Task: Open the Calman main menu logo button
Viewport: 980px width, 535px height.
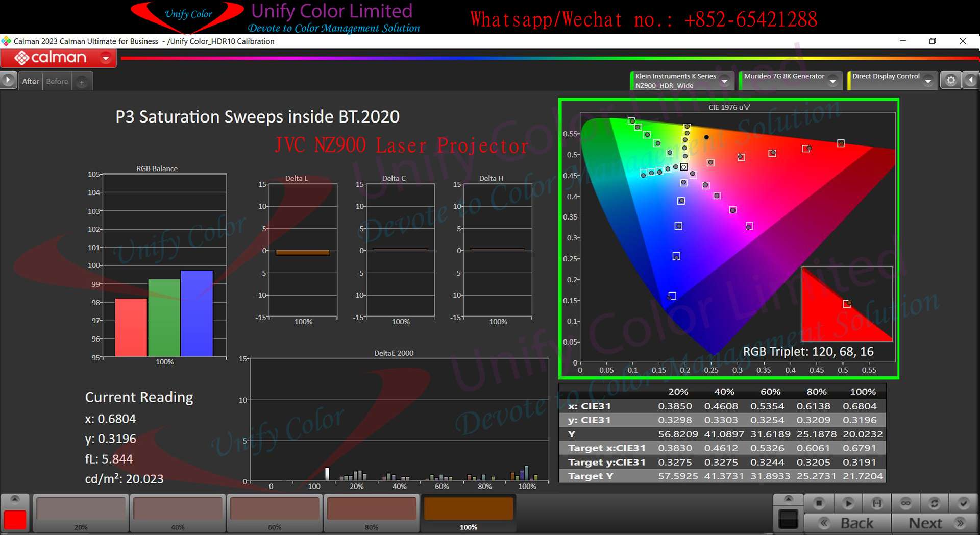Action: point(58,58)
